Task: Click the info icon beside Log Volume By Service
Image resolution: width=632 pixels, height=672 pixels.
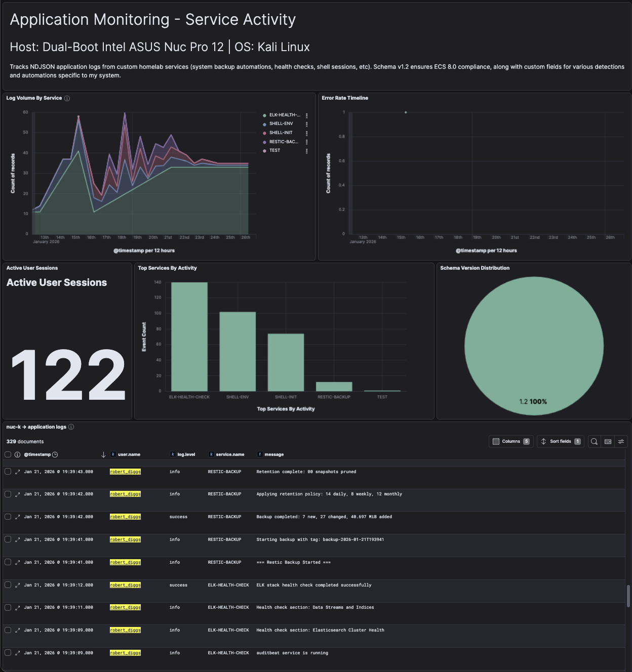Action: pyautogui.click(x=67, y=98)
